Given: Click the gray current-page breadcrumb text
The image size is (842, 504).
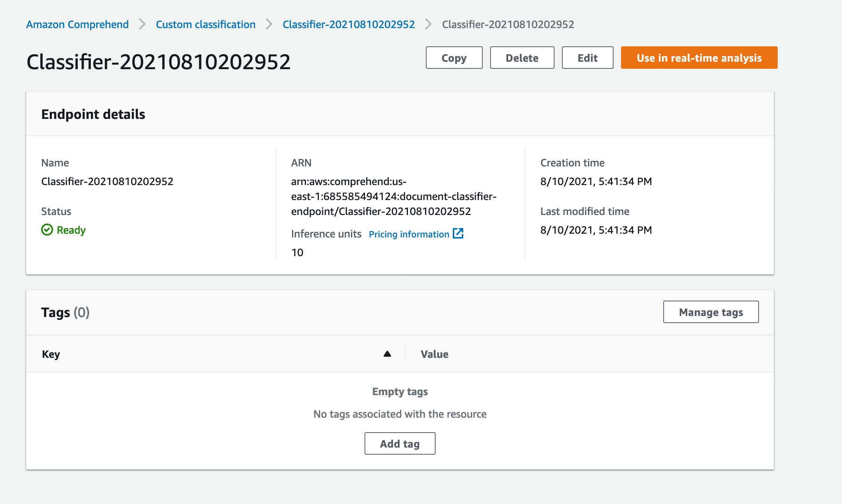Looking at the screenshot, I should point(508,24).
